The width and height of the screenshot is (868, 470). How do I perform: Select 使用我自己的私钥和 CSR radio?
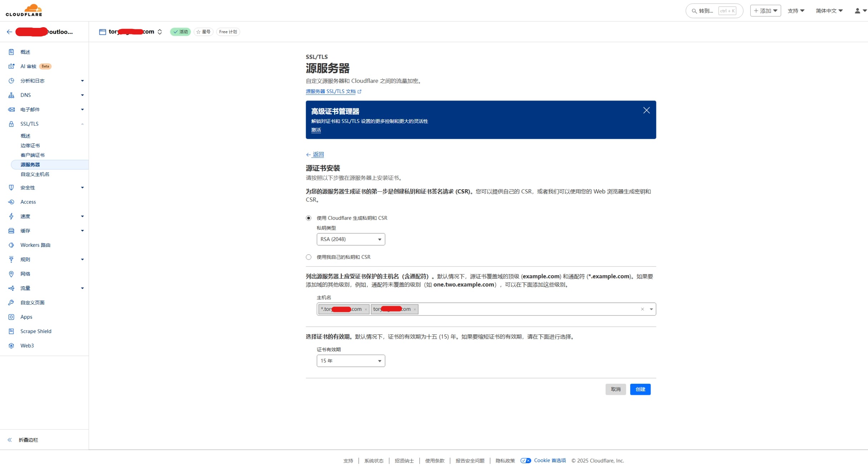tap(309, 257)
